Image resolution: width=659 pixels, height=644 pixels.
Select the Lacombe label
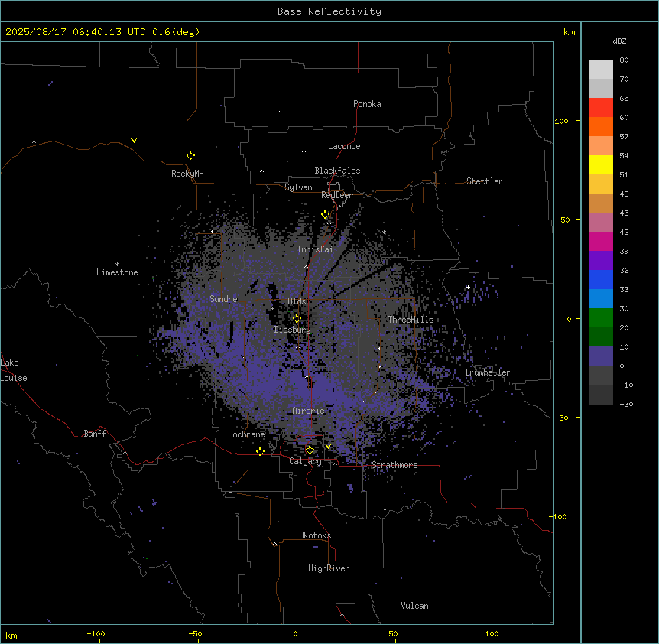tap(344, 146)
